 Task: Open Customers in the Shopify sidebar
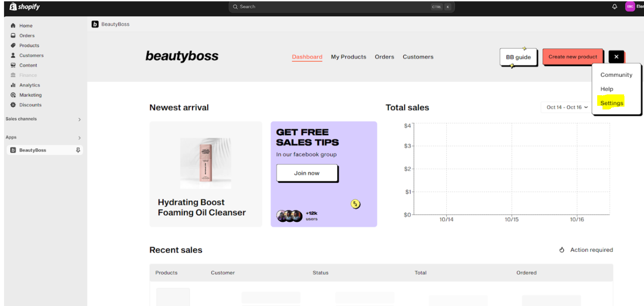(31, 55)
